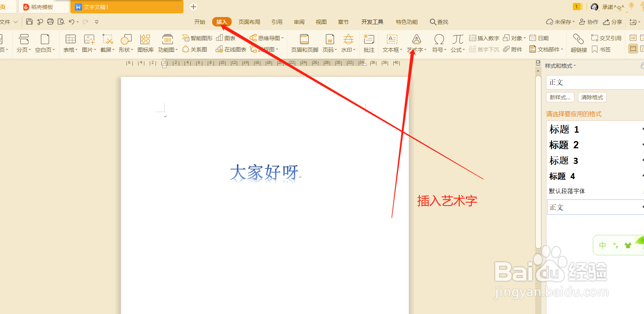Click the Redo arrow icon
The height and width of the screenshot is (314, 644).
click(86, 22)
